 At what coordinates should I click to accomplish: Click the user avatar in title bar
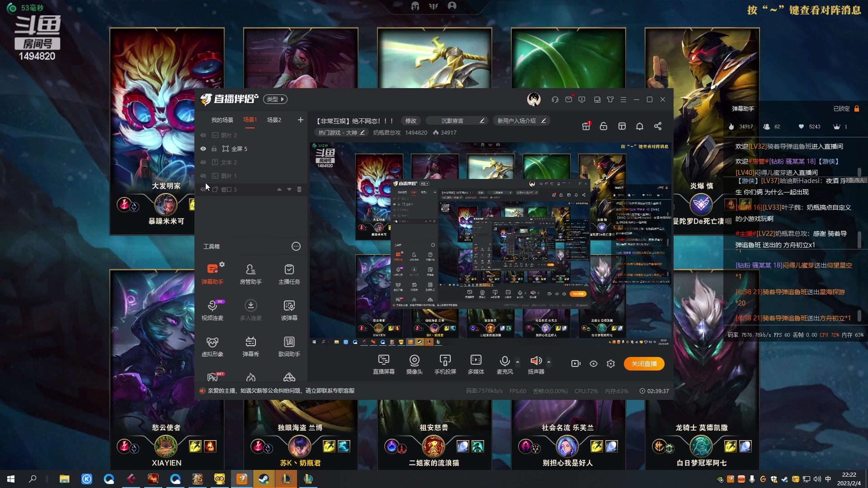pyautogui.click(x=534, y=99)
